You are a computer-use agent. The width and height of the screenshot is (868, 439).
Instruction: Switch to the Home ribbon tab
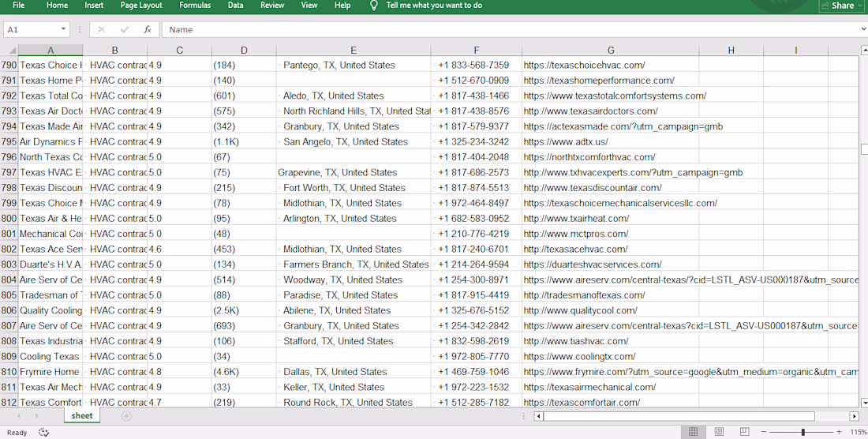(x=57, y=5)
